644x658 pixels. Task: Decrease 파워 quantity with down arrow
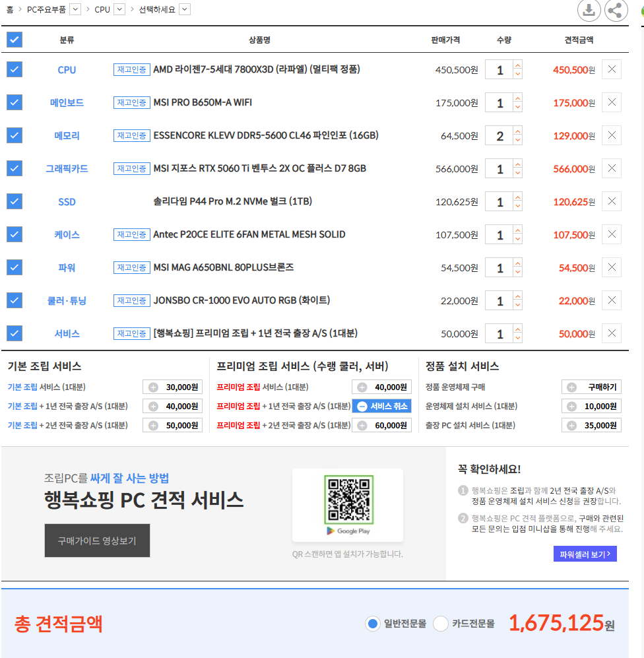click(518, 273)
